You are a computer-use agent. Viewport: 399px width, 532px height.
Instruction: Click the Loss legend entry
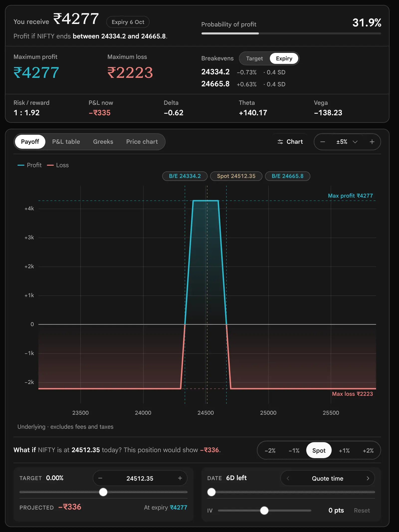58,165
